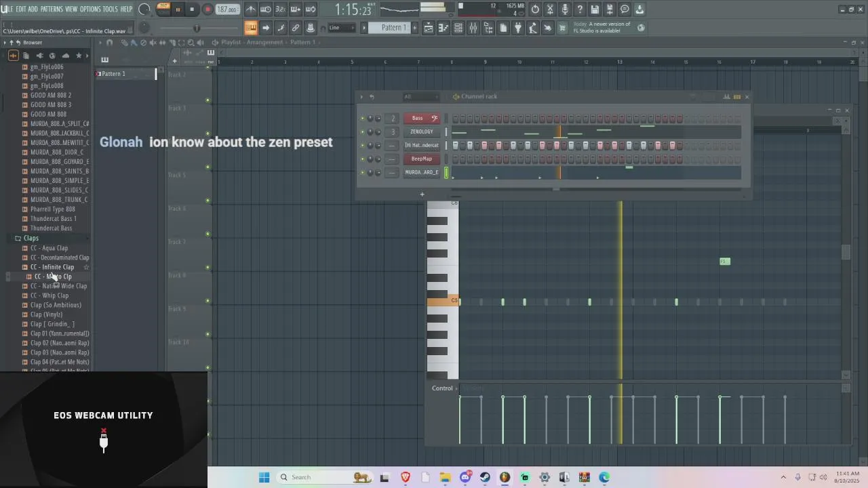
Task: Adjust the Bass channel volume knob
Action: click(x=378, y=119)
